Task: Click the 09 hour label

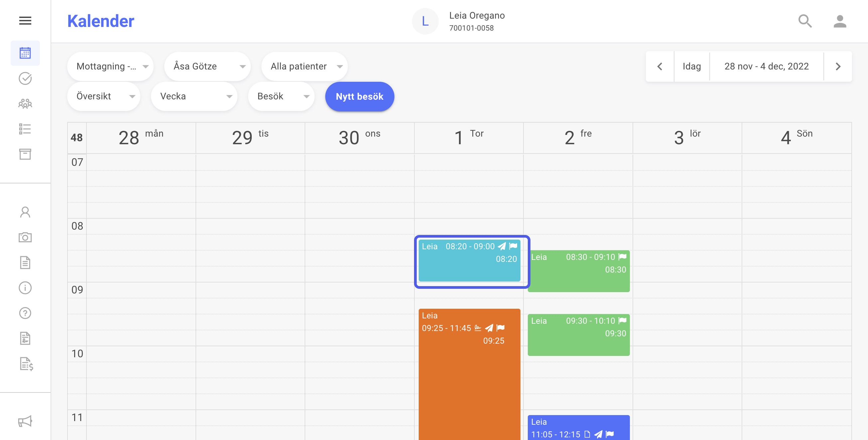Action: pyautogui.click(x=77, y=290)
